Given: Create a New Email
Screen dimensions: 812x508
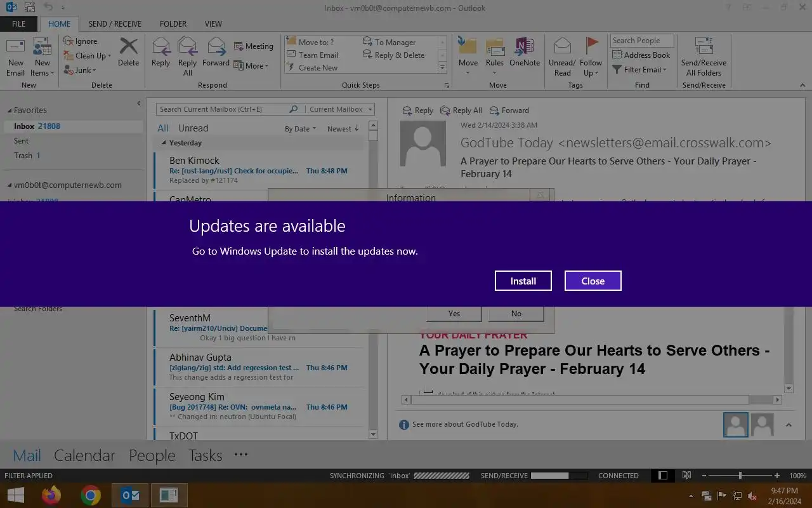Looking at the screenshot, I should coord(16,57).
